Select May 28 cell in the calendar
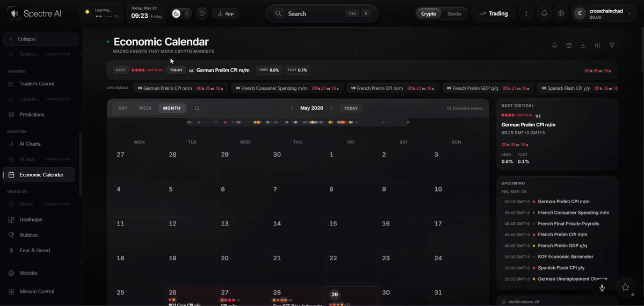 pyautogui.click(x=298, y=296)
